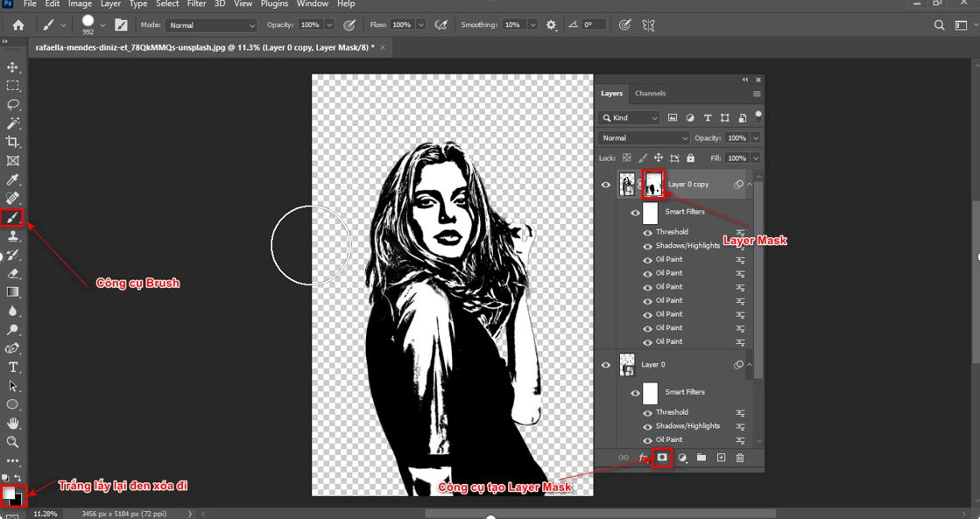Viewport: 980px width, 519px height.
Task: Hide the Layer 0 copy layer
Action: click(606, 184)
